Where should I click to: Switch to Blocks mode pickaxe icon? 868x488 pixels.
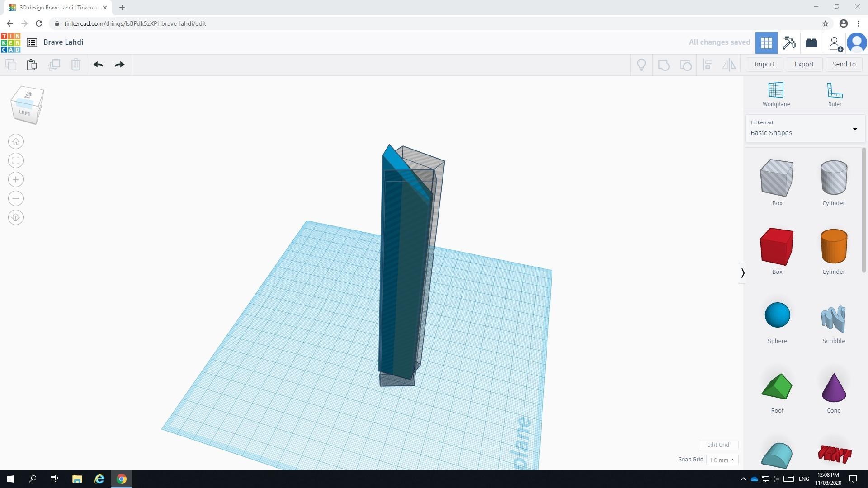pyautogui.click(x=789, y=43)
